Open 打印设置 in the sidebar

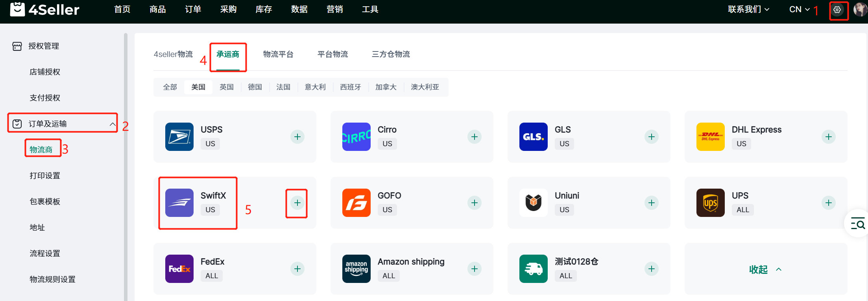point(45,176)
